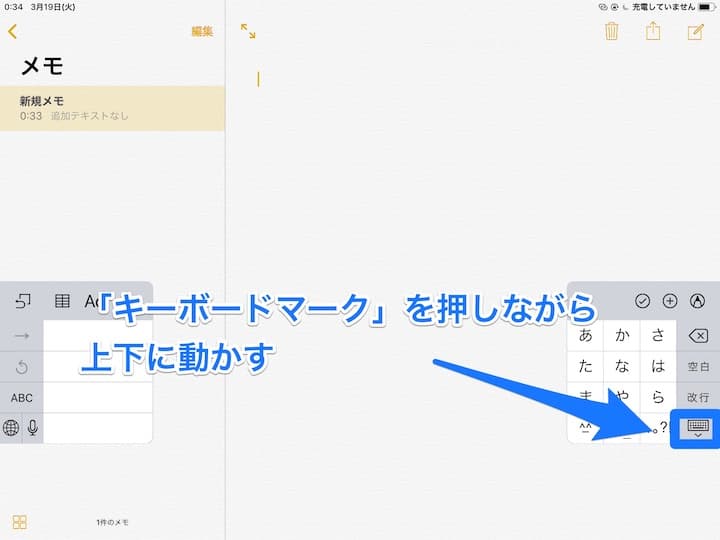
Task: Tap the undo circular arrow key
Action: [22, 367]
